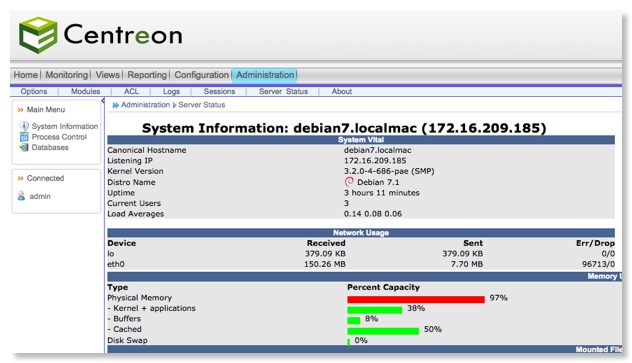The image size is (632, 363).
Task: Click the lo device row name
Action: 110,253
